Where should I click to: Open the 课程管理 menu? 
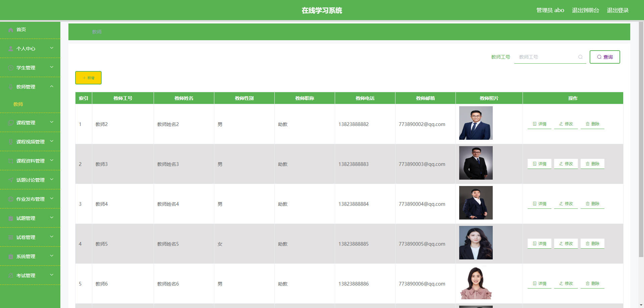pyautogui.click(x=30, y=123)
